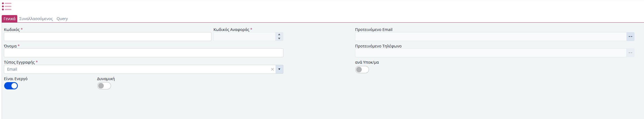Clear the Τύπος Εγγραφής selection with X
This screenshot has width=644, height=119.
272,69
